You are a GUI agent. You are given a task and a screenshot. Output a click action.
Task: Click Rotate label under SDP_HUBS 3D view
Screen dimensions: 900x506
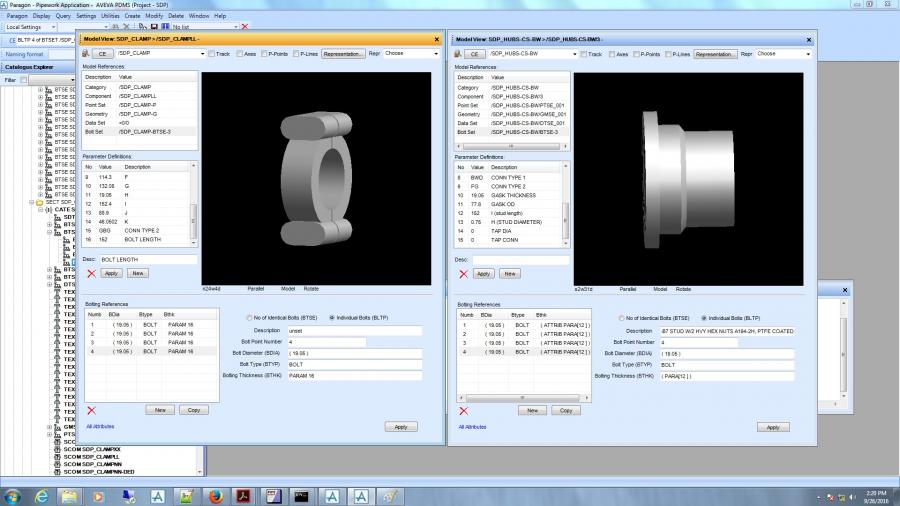[683, 289]
